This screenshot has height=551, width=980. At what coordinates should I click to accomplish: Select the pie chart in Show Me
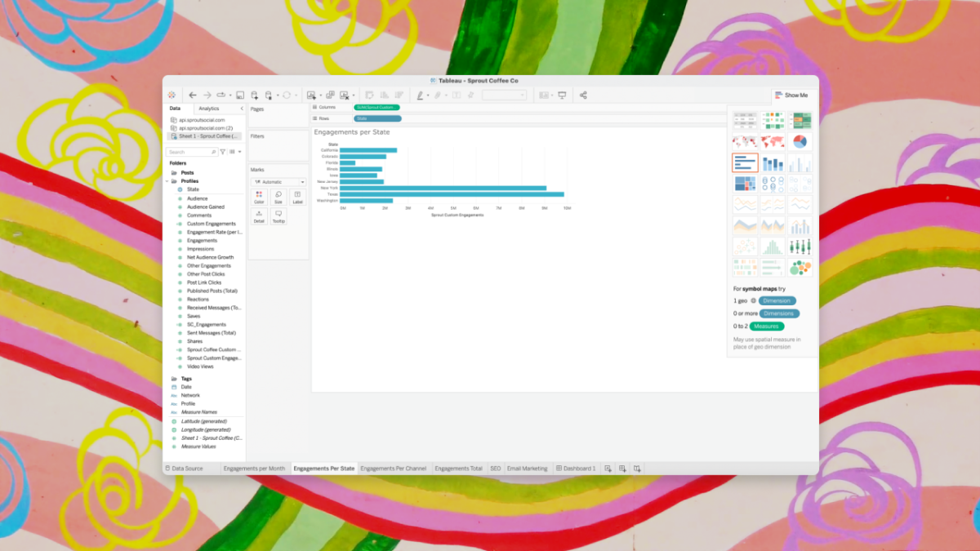pos(800,142)
